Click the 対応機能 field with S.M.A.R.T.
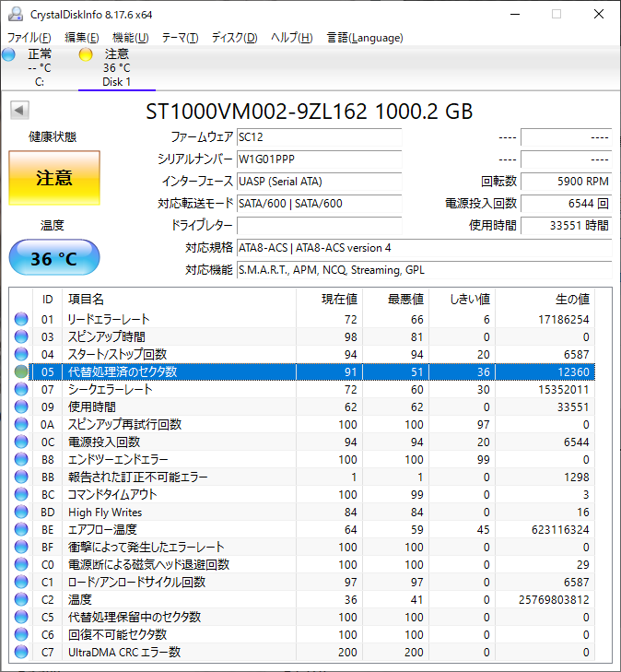This screenshot has height=672, width=621. (x=425, y=270)
